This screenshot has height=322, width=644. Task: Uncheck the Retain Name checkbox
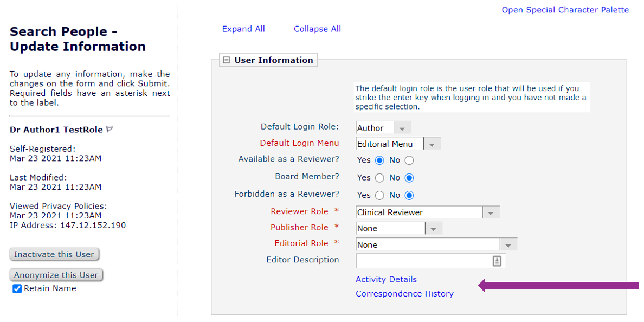pyautogui.click(x=17, y=289)
